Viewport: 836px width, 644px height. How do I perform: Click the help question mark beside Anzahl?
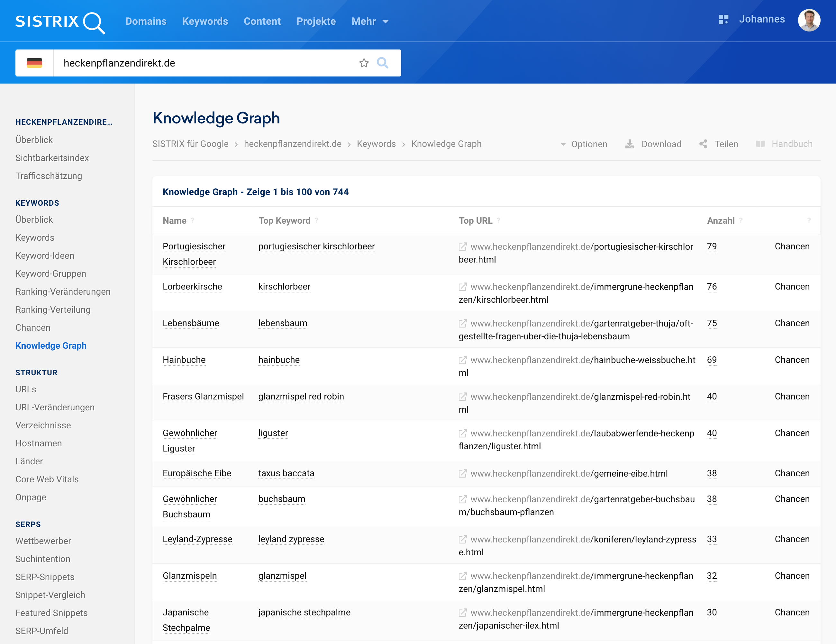(x=741, y=220)
